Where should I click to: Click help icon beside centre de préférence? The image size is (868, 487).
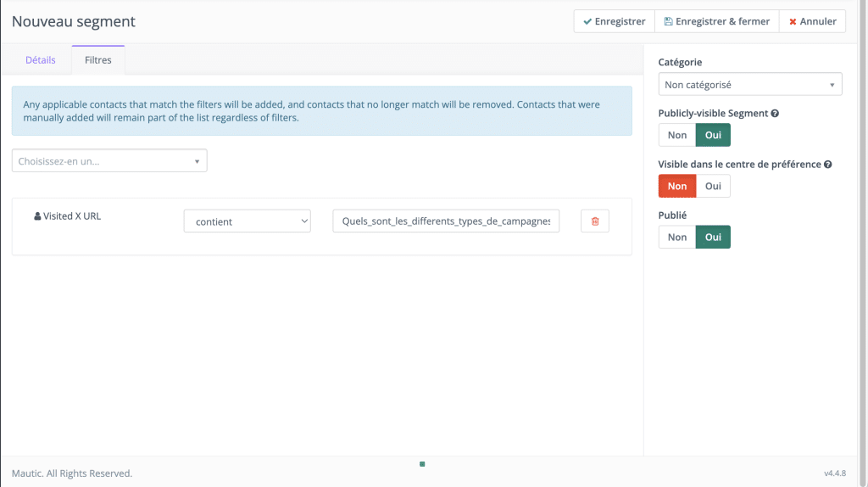[x=827, y=165]
